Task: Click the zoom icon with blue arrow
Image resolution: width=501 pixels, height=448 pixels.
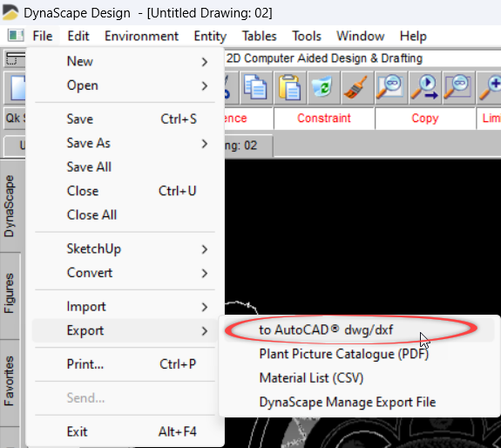Action: pyautogui.click(x=424, y=87)
